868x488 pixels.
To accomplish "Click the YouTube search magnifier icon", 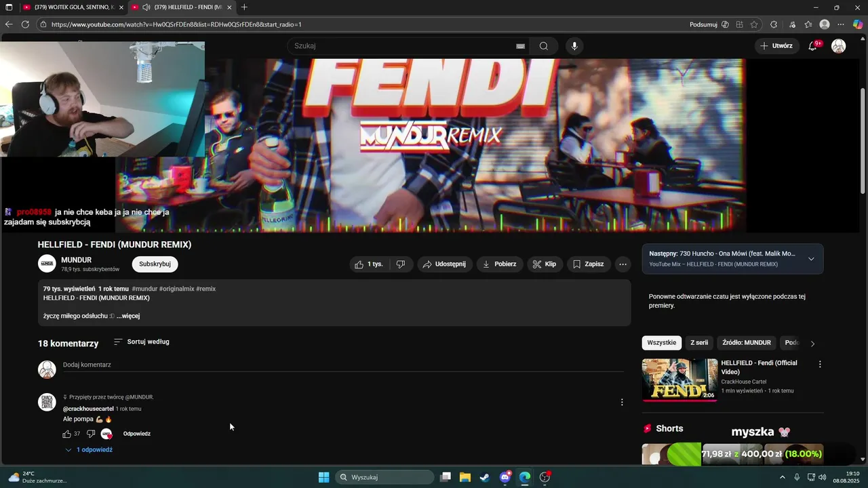I will (x=544, y=46).
